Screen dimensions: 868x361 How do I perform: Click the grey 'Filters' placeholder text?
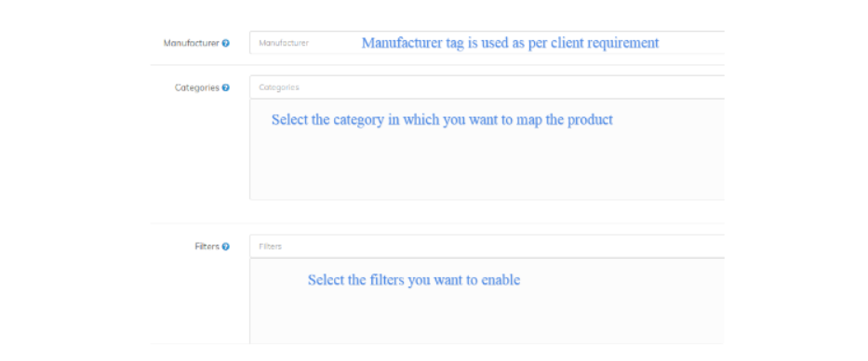pyautogui.click(x=270, y=247)
